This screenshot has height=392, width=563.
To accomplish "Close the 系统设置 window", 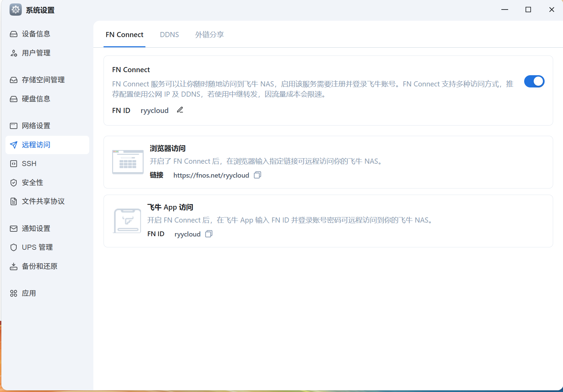I will click(x=552, y=10).
